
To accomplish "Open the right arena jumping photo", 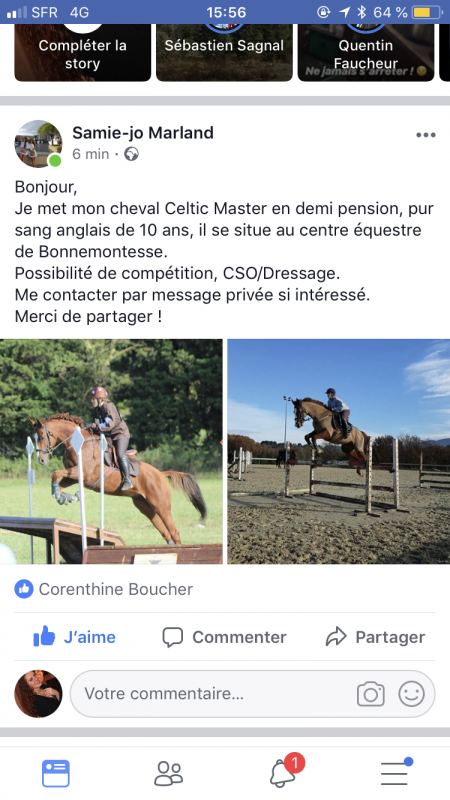I will point(339,452).
